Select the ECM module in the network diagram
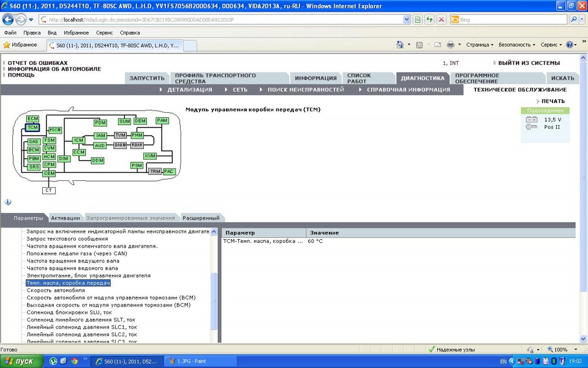This screenshot has width=588, height=368. (32, 118)
